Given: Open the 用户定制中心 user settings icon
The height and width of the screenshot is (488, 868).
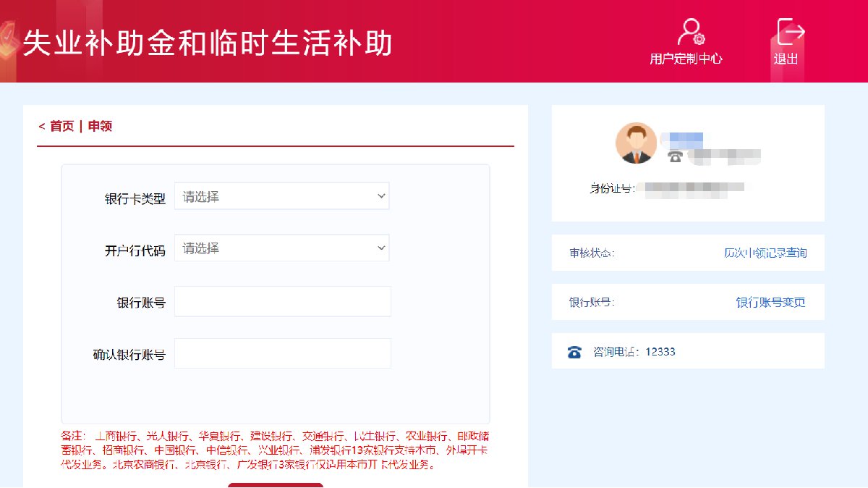Looking at the screenshot, I should tap(689, 33).
